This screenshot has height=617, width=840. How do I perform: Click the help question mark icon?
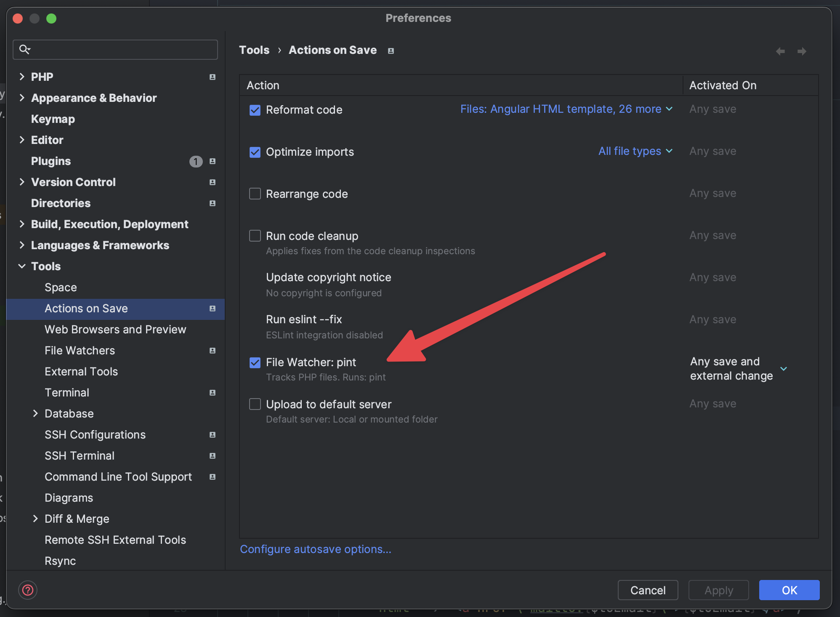[28, 590]
